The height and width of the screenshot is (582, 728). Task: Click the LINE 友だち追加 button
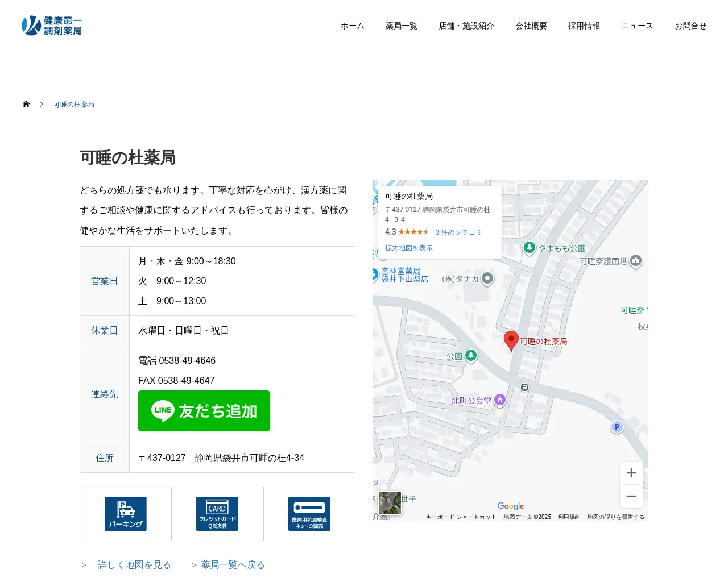tap(204, 410)
